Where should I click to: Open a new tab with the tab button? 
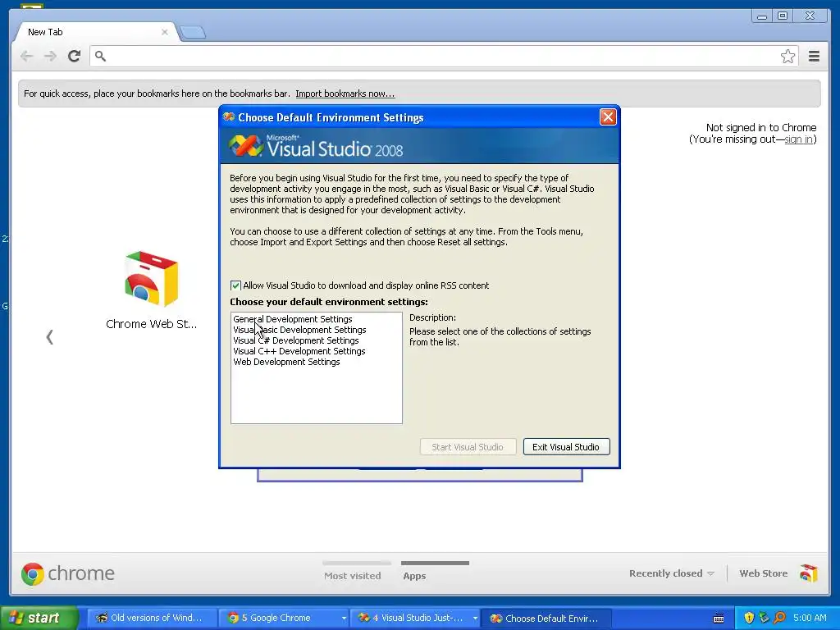click(x=192, y=33)
